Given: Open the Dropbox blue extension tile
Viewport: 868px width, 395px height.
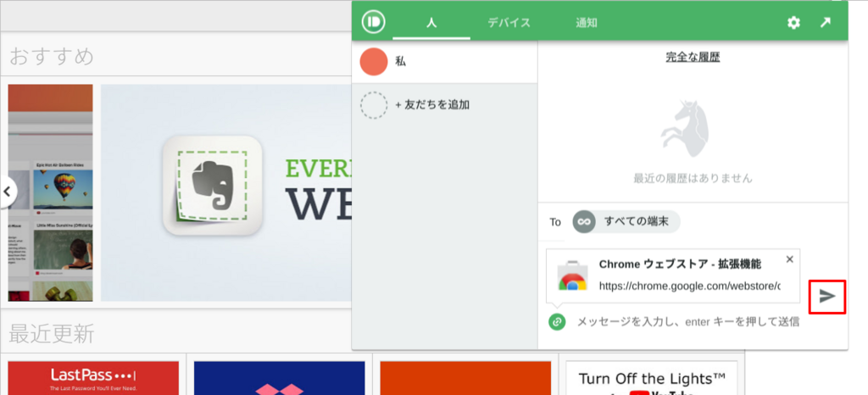Looking at the screenshot, I should click(x=280, y=378).
